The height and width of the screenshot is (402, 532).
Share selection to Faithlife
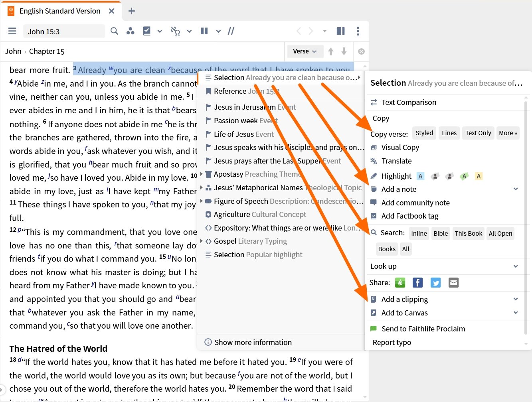[400, 283]
